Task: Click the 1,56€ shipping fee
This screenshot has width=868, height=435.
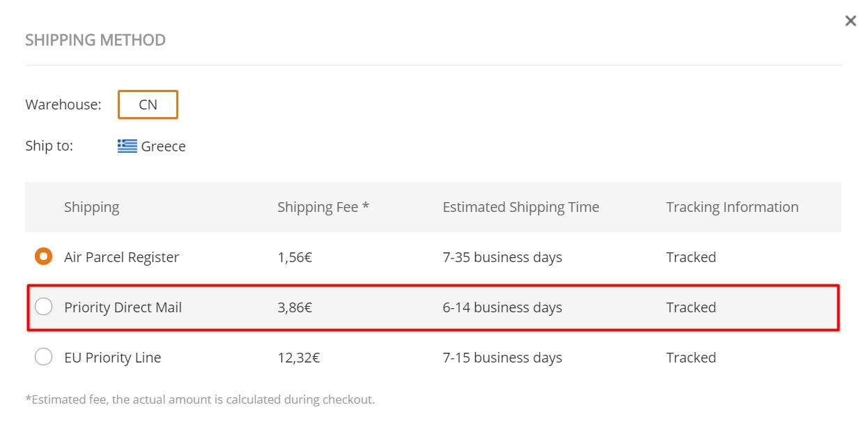Action: click(295, 257)
